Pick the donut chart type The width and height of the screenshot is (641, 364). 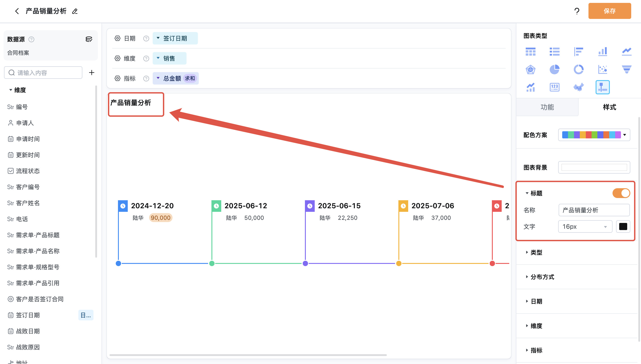(578, 69)
